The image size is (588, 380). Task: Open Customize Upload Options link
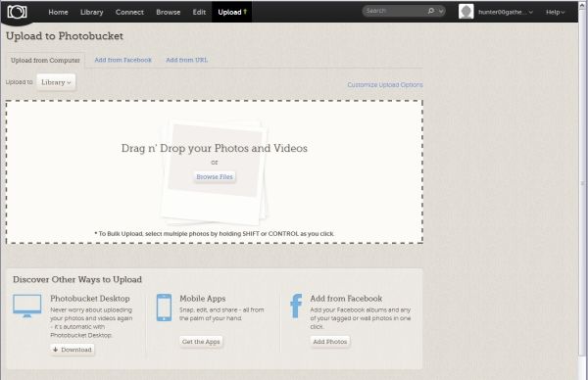pos(385,84)
